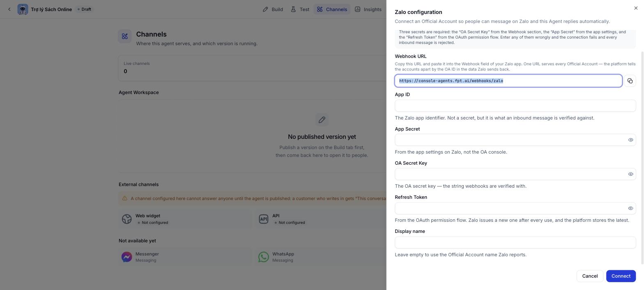The image size is (644, 290).
Task: Open the Test tab
Action: click(300, 9)
